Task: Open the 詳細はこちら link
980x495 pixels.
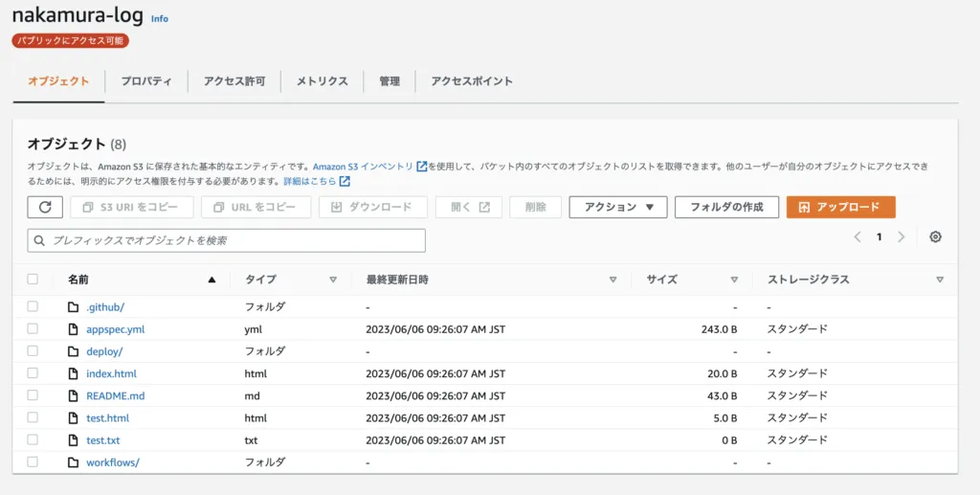Action: (x=310, y=181)
